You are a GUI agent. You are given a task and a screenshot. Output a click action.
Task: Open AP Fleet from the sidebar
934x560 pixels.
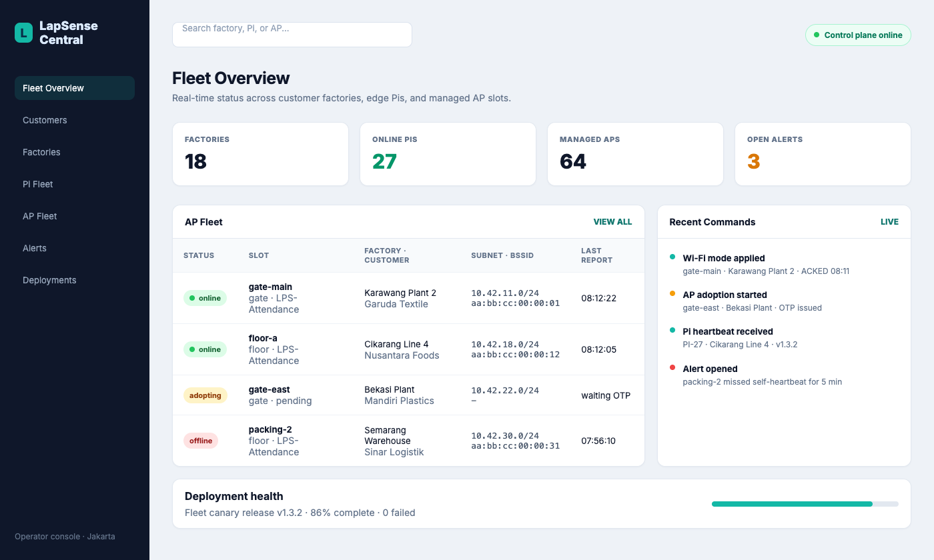(x=75, y=216)
